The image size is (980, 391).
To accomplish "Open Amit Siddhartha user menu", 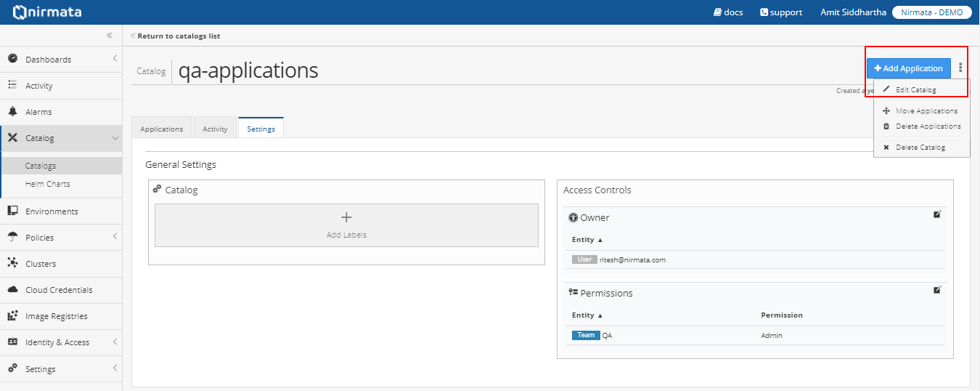I will pos(853,12).
